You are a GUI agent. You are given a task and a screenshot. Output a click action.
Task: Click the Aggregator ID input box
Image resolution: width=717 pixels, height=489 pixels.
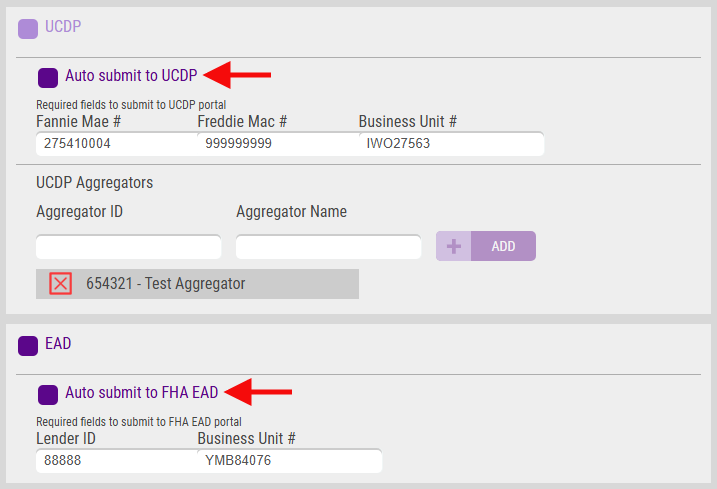(128, 247)
